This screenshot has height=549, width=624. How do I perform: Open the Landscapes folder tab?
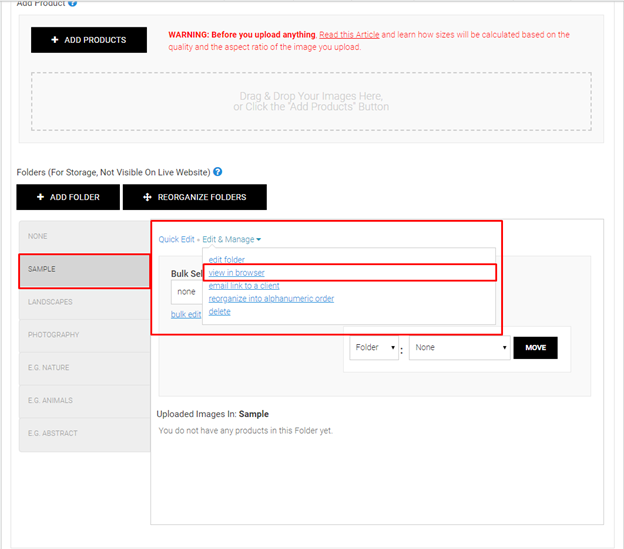coord(84,302)
